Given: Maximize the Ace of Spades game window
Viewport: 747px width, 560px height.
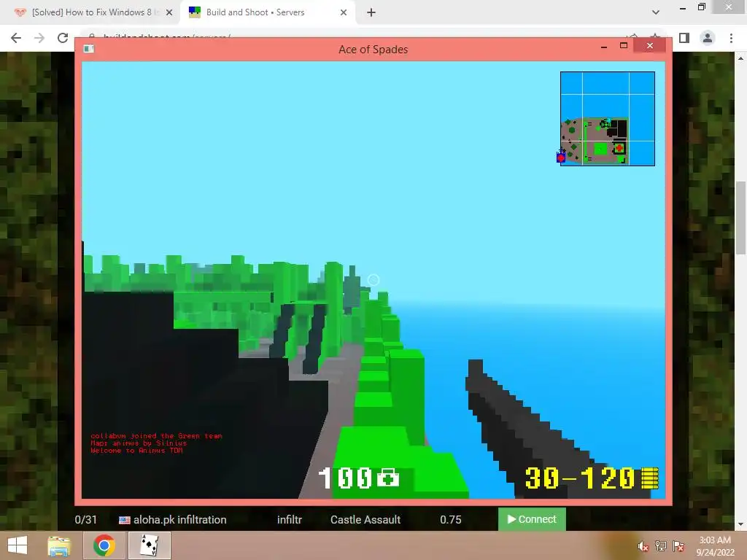Looking at the screenshot, I should pos(624,45).
